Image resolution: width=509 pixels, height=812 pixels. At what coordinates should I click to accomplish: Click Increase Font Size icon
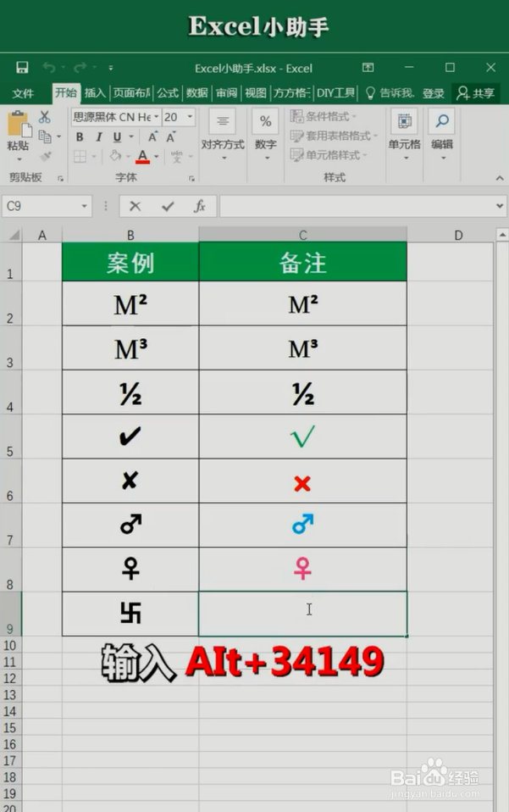(152, 136)
